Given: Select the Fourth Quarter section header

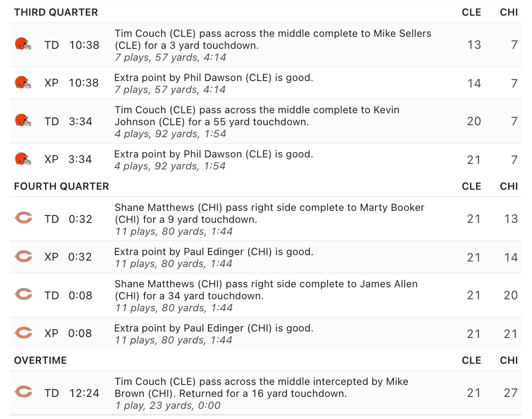Looking at the screenshot, I should (61, 186).
